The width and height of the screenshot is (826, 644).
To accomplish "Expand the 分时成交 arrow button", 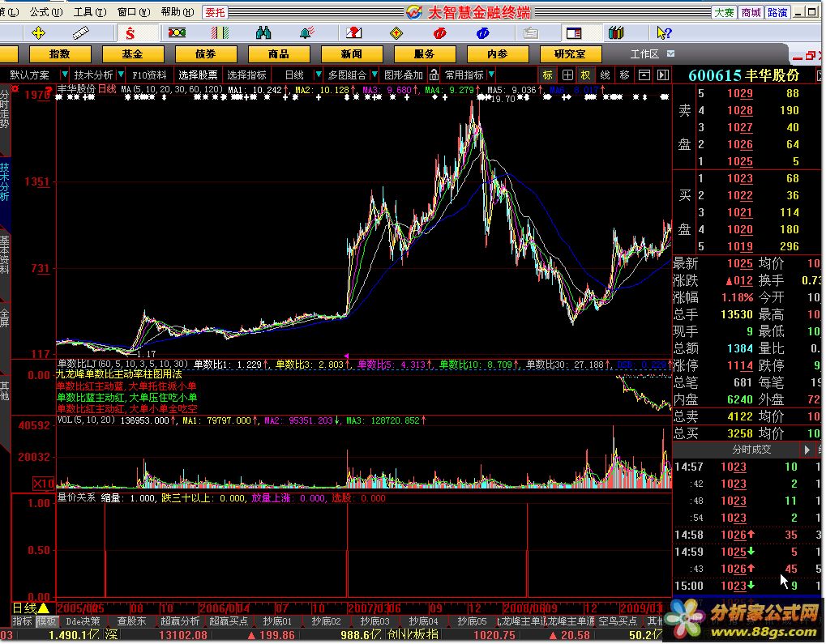I will (807, 450).
